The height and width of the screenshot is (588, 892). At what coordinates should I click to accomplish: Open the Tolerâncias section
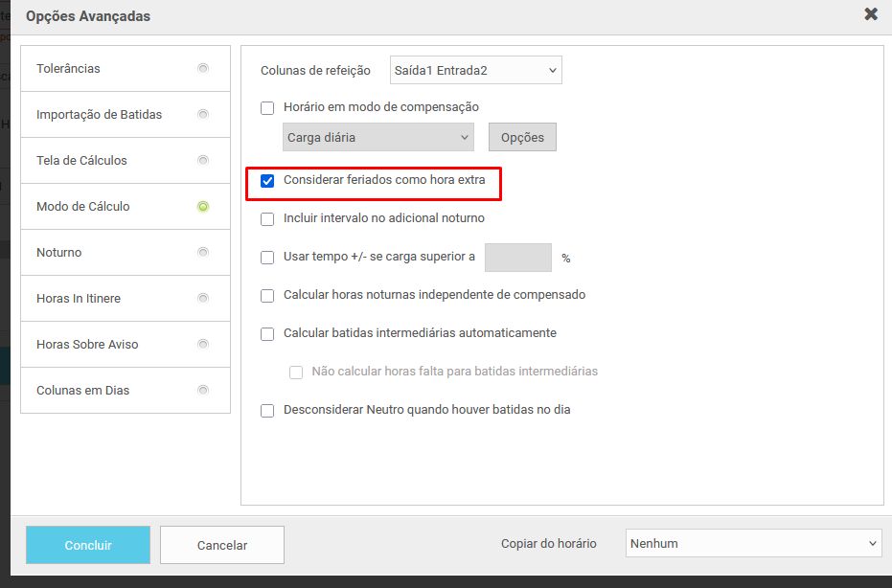coord(68,68)
